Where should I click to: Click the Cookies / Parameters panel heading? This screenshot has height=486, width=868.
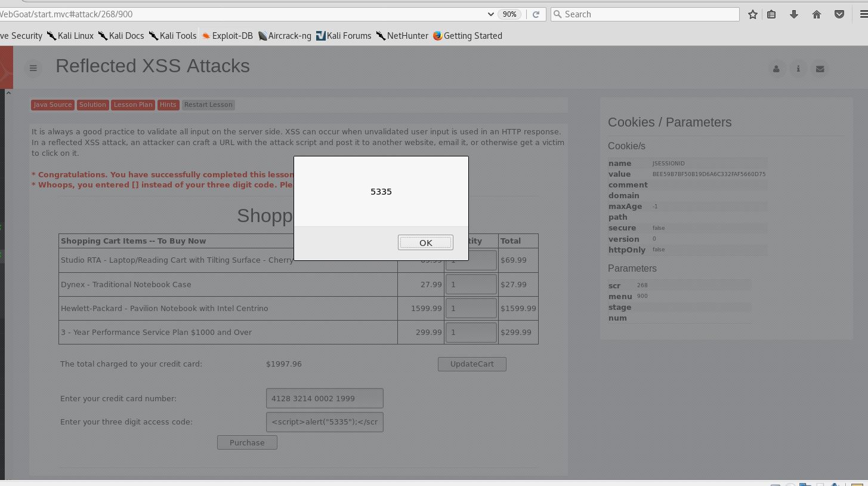point(669,122)
